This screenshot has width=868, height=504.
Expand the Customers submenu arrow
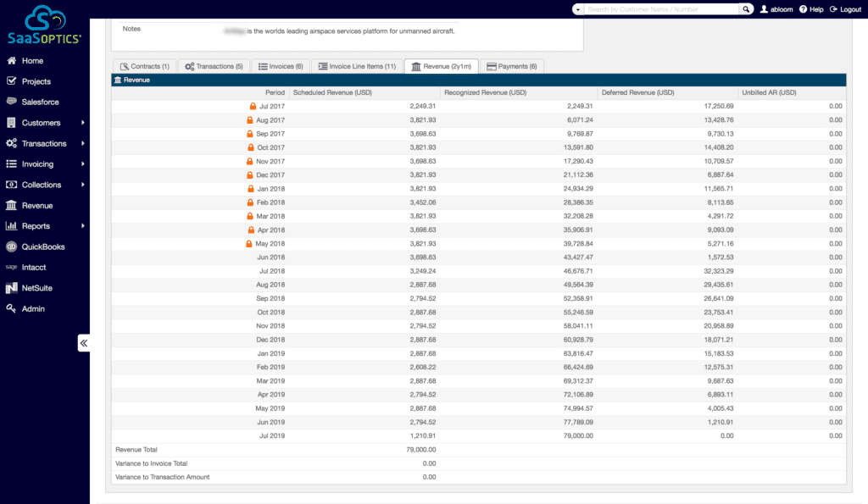tap(82, 122)
